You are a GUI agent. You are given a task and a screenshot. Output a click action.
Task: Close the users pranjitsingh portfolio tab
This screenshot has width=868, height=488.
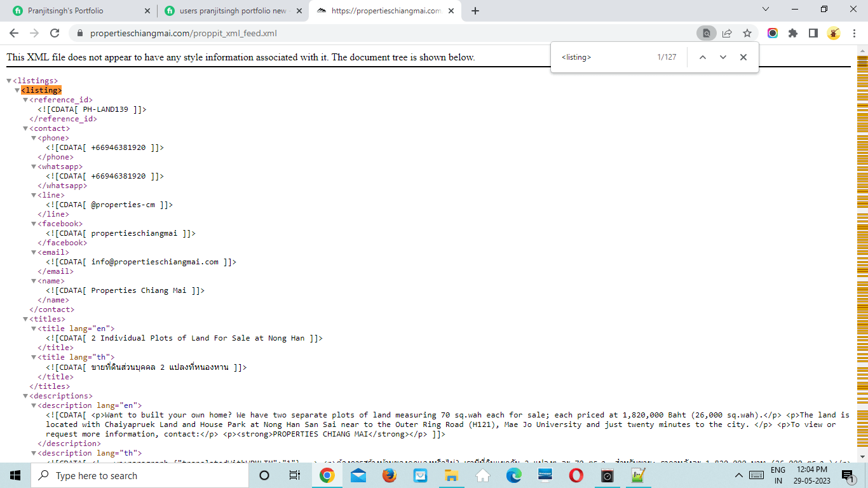(299, 11)
